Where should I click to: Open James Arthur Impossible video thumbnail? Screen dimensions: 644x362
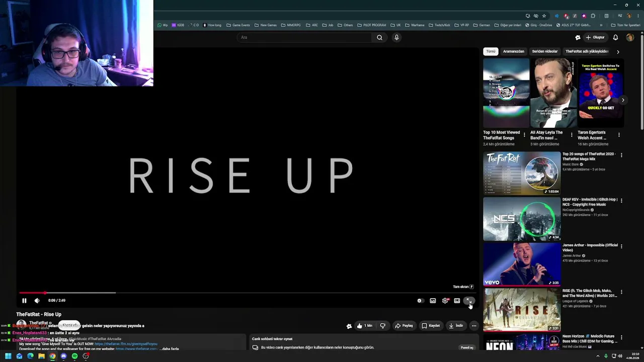point(522,264)
